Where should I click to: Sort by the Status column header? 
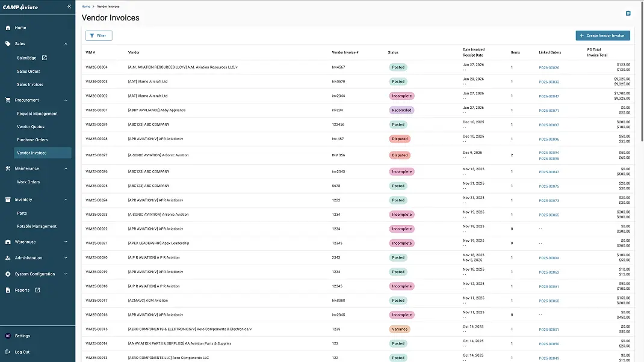pos(393,52)
